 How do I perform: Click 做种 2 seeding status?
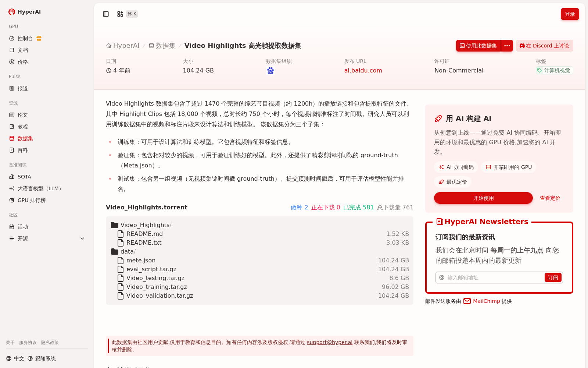coord(299,208)
